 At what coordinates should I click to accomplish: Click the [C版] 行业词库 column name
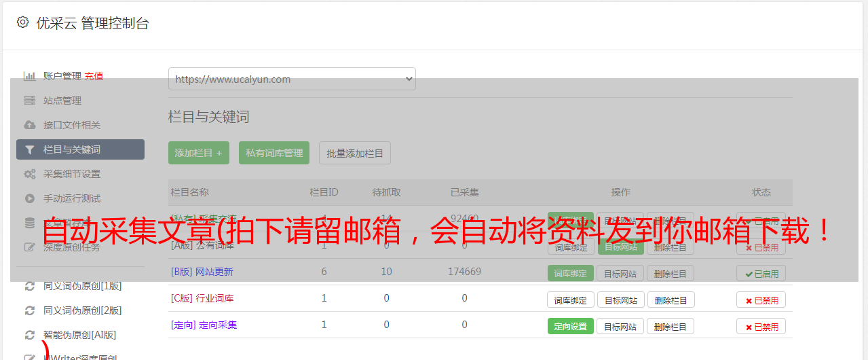coord(202,298)
